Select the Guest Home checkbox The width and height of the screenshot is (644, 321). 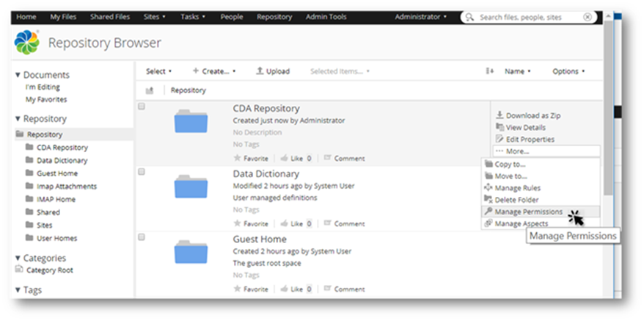pos(142,237)
